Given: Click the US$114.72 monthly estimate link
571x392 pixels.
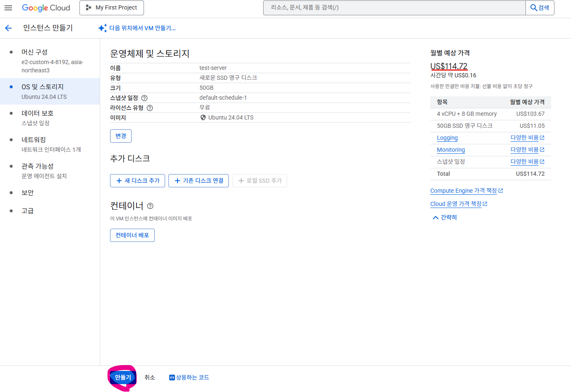Looking at the screenshot, I should point(449,66).
